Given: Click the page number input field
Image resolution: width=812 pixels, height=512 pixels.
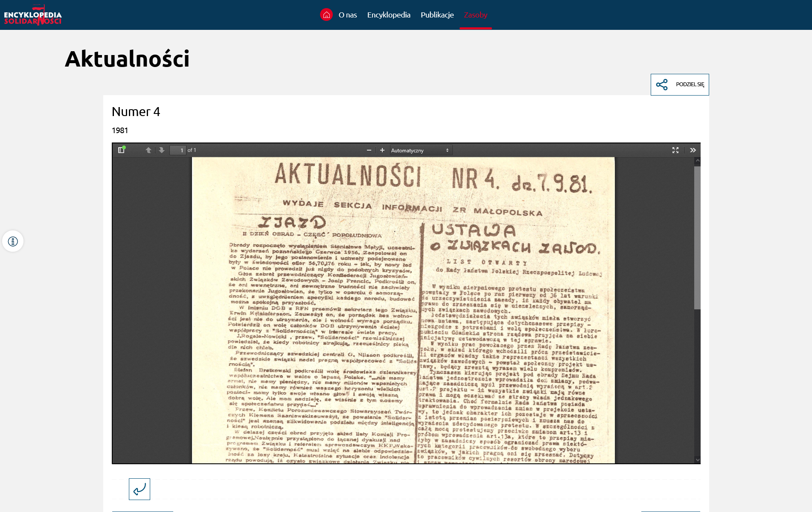Looking at the screenshot, I should click(x=178, y=150).
